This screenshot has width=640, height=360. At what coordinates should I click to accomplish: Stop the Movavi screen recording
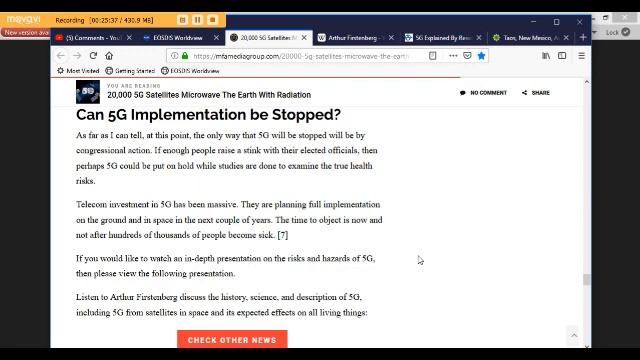point(212,20)
